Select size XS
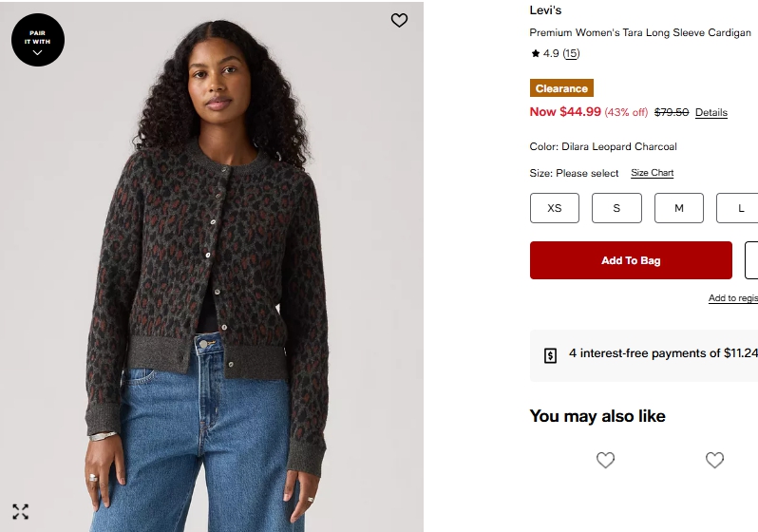The width and height of the screenshot is (758, 532). tap(554, 208)
